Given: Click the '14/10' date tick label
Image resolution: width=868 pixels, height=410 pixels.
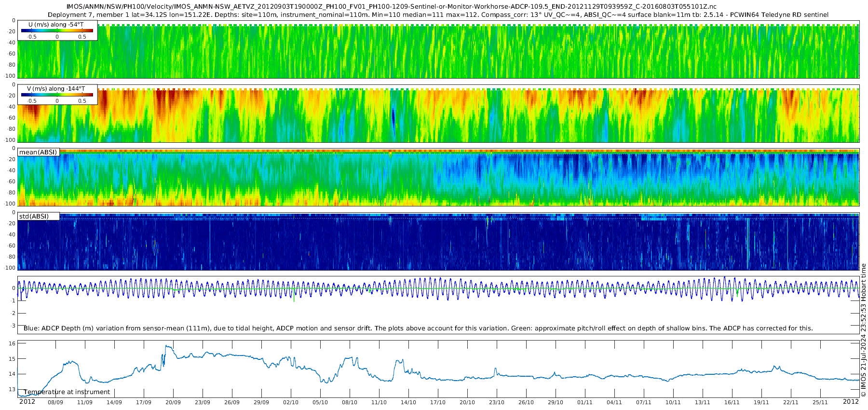Looking at the screenshot, I should coord(408,402).
